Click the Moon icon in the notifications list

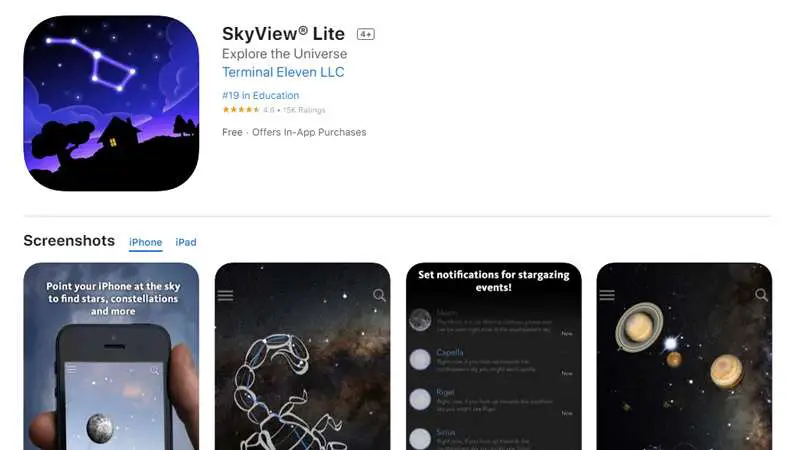[420, 320]
